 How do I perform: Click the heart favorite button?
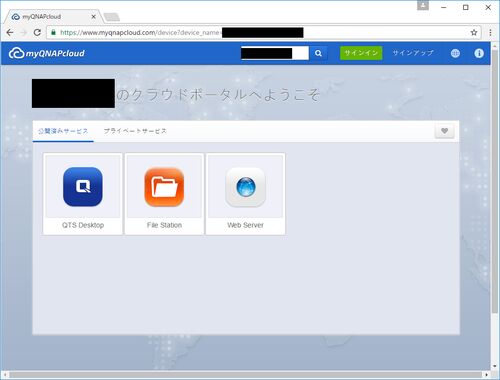pos(444,131)
